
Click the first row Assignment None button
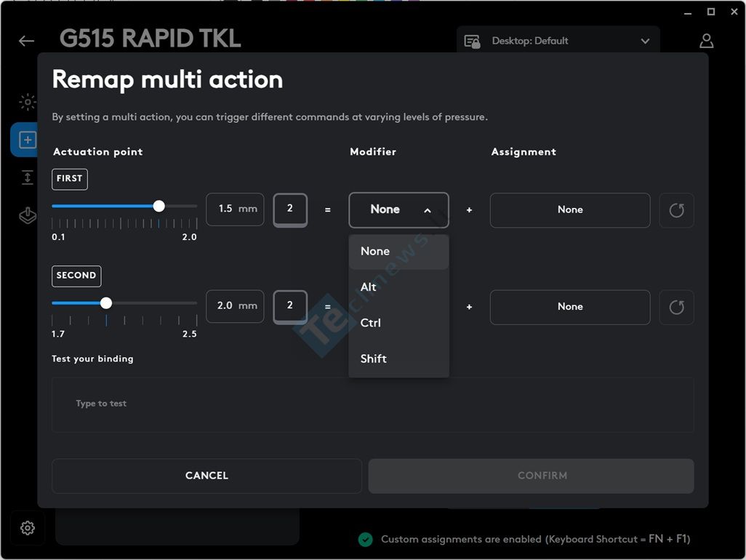[569, 209]
